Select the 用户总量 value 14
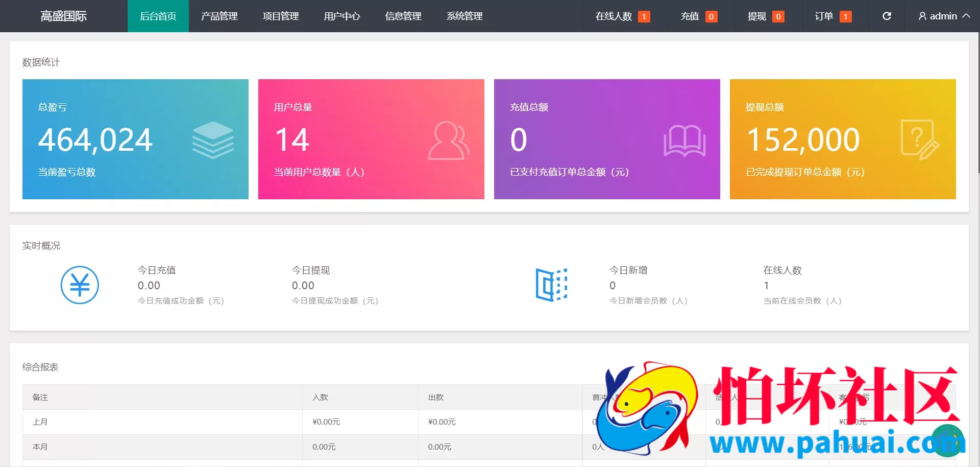Image resolution: width=980 pixels, height=467 pixels. (x=292, y=139)
